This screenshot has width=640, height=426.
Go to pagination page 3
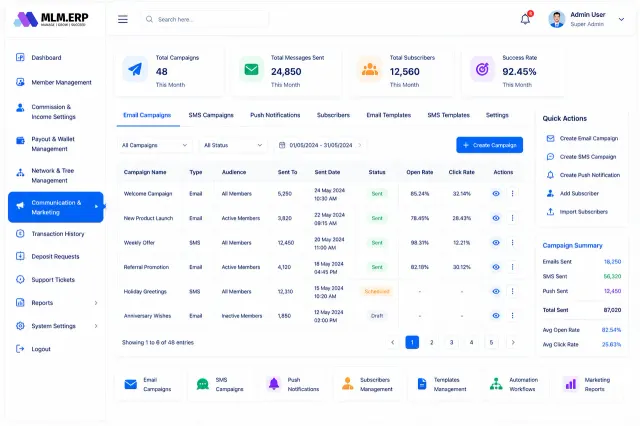451,342
